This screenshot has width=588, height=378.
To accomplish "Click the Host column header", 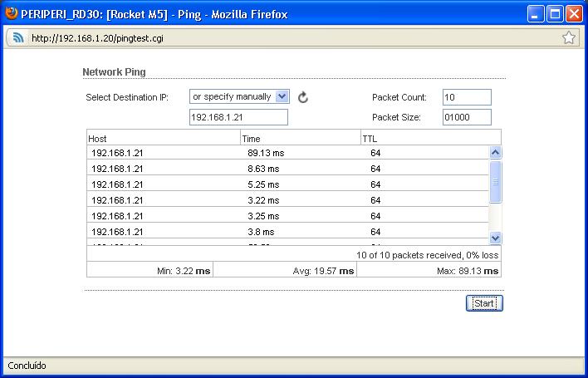I will [x=164, y=138].
